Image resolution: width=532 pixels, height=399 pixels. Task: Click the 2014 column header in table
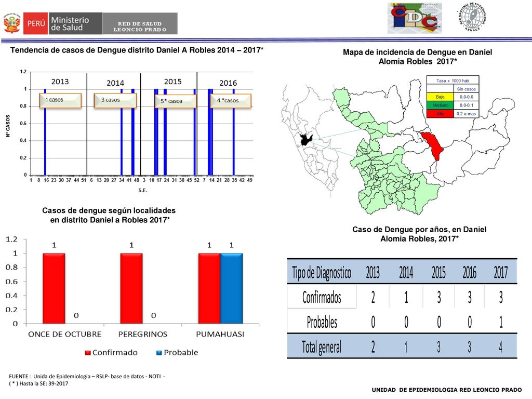coord(406,272)
